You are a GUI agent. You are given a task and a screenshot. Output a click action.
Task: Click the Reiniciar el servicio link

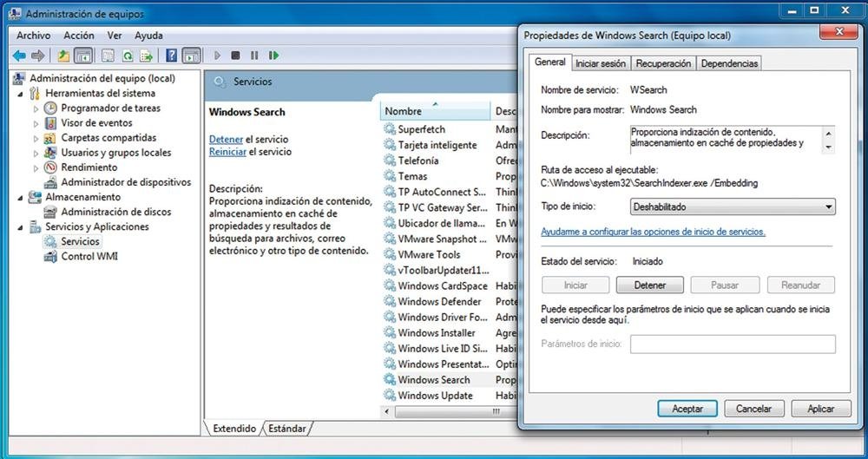tap(227, 152)
